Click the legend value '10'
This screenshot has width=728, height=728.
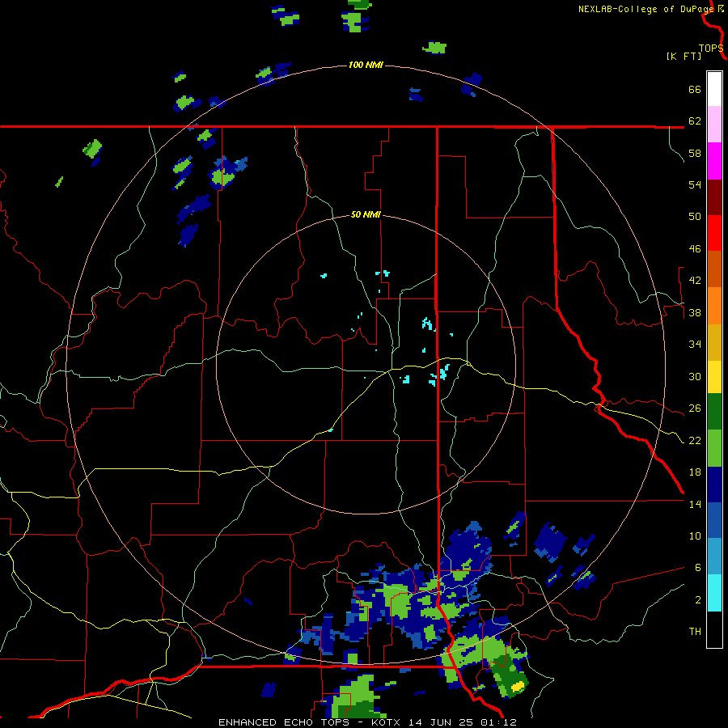(695, 536)
